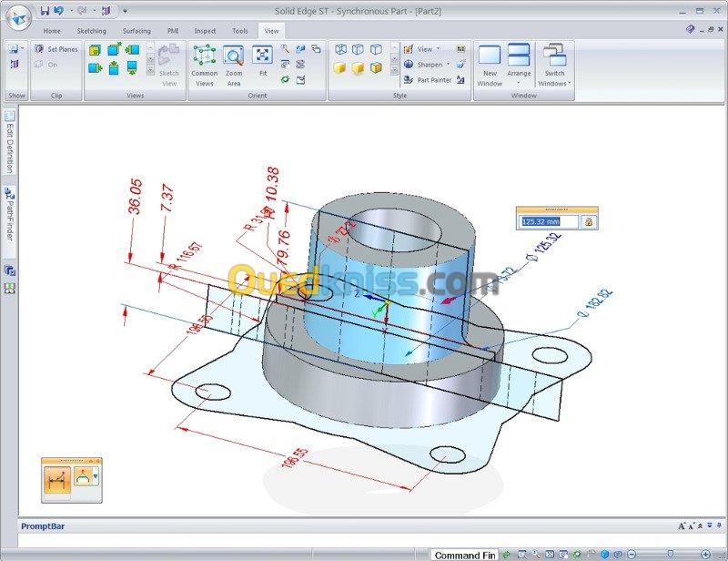The image size is (728, 561).
Task: Switch to the Home ribbon tab
Action: coord(52,31)
